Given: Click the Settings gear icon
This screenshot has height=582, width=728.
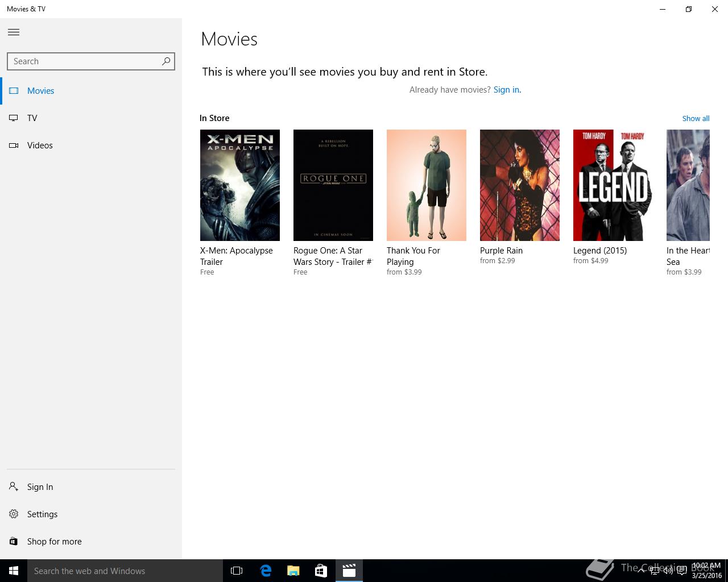Looking at the screenshot, I should click(14, 514).
